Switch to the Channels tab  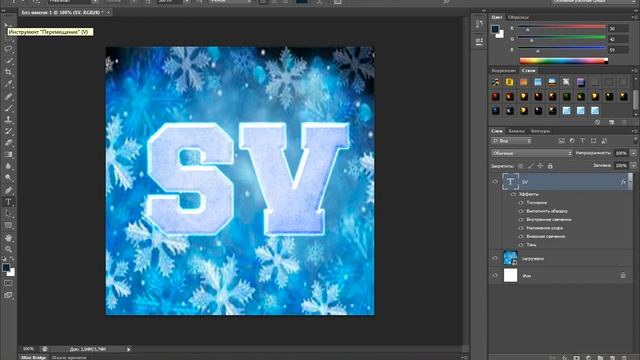[516, 131]
